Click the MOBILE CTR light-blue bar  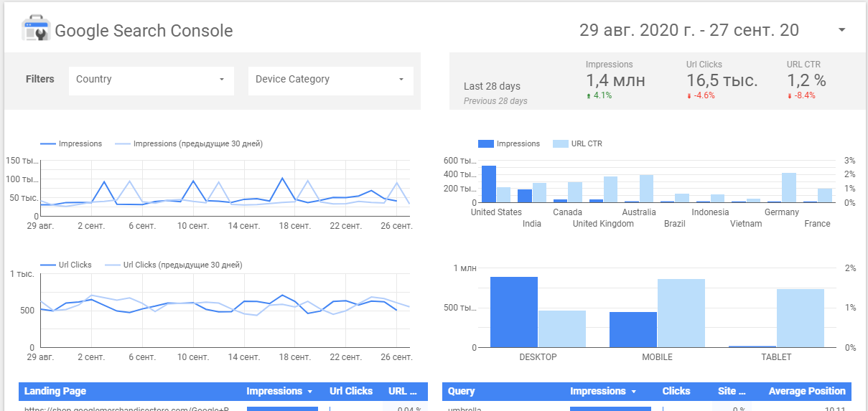point(681,313)
